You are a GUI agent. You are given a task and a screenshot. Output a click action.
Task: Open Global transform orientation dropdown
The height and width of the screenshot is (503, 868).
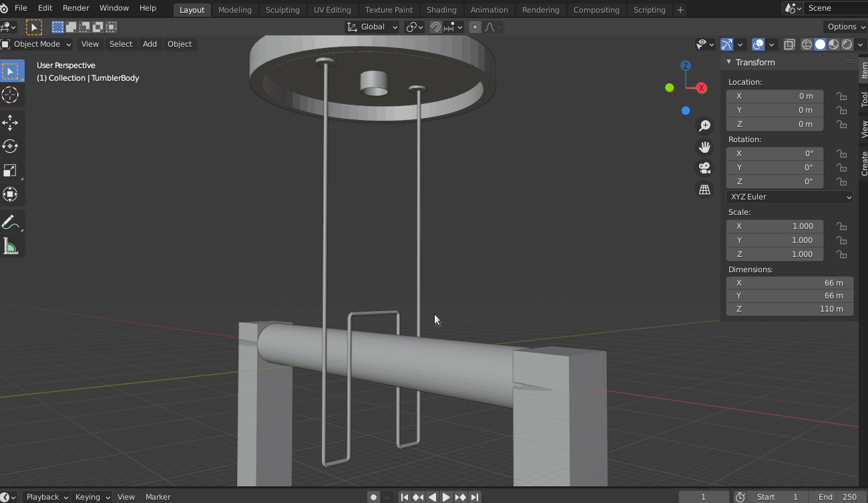coord(372,27)
